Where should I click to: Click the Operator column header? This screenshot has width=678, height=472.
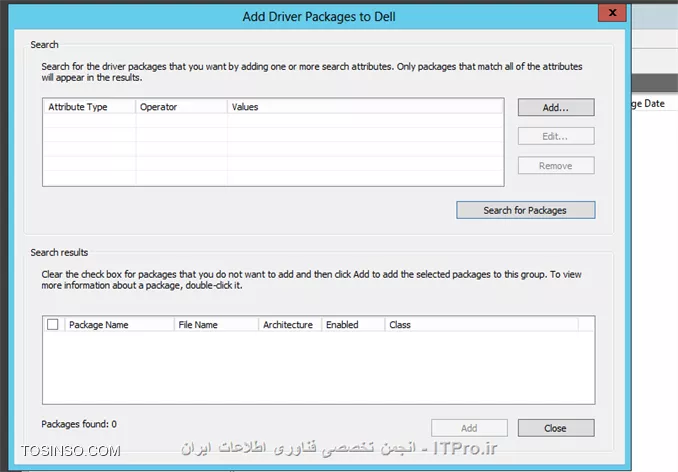tap(182, 107)
